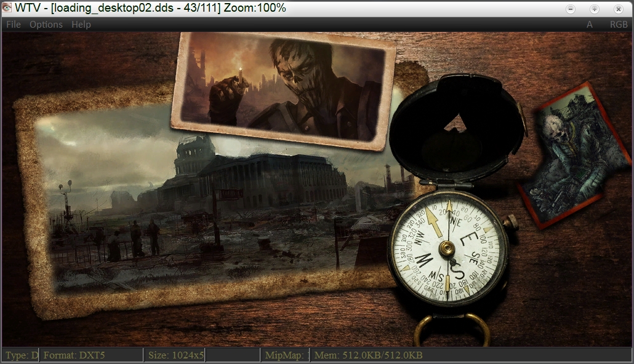
Task: Open the Options menu
Action: click(46, 25)
